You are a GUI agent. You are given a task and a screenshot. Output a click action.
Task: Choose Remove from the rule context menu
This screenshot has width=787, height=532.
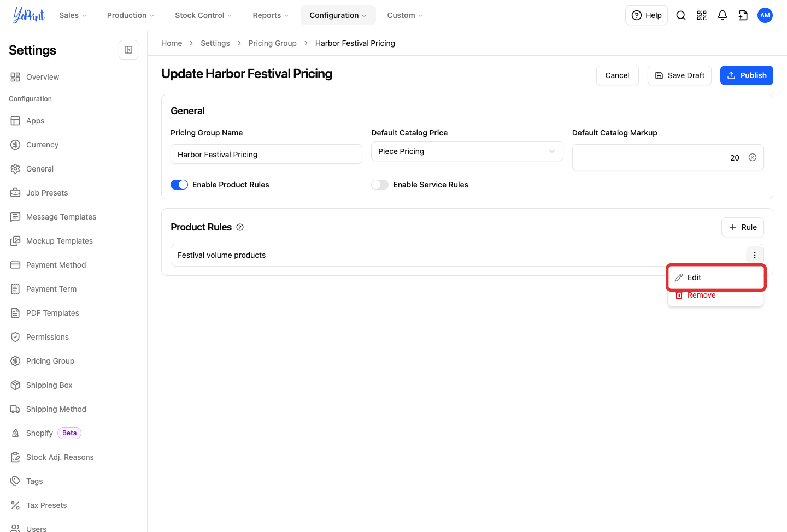pyautogui.click(x=715, y=295)
